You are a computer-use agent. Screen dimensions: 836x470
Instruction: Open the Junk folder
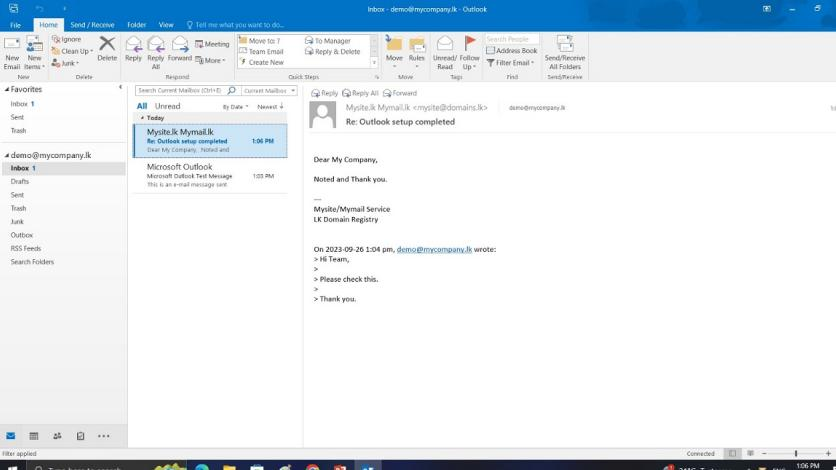[63, 222]
